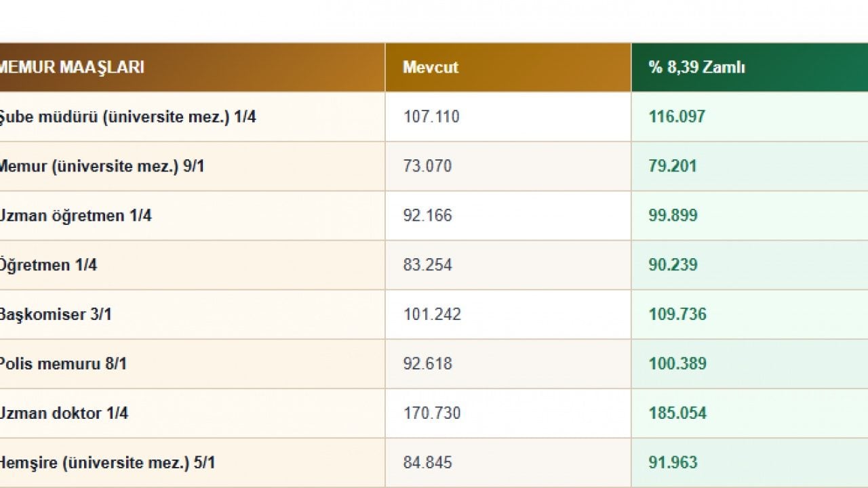The image size is (868, 488).
Task: Click current salary value 92.166
Action: tap(427, 216)
